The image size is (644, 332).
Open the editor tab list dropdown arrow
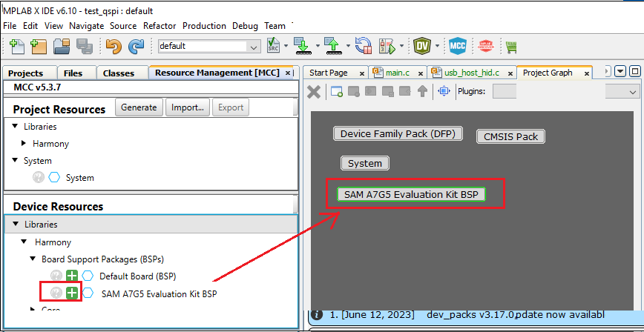[x=620, y=71]
